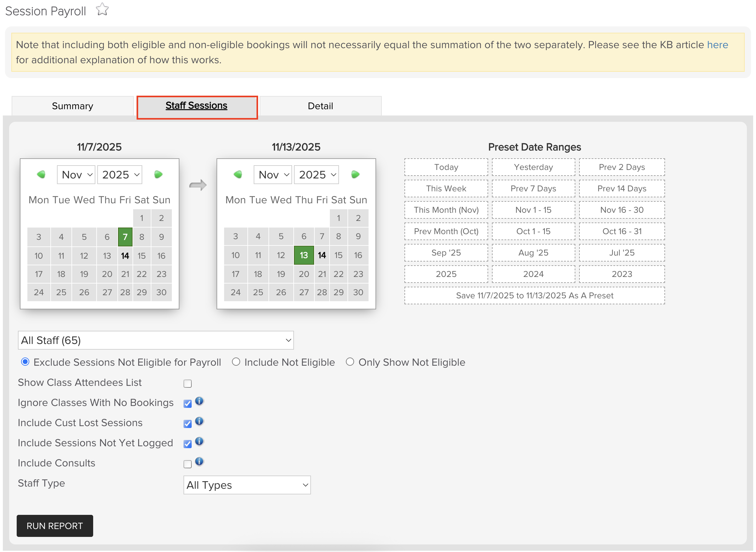Screen dimensions: 756x552
Task: Pick the 2024 year preset
Action: pos(534,274)
